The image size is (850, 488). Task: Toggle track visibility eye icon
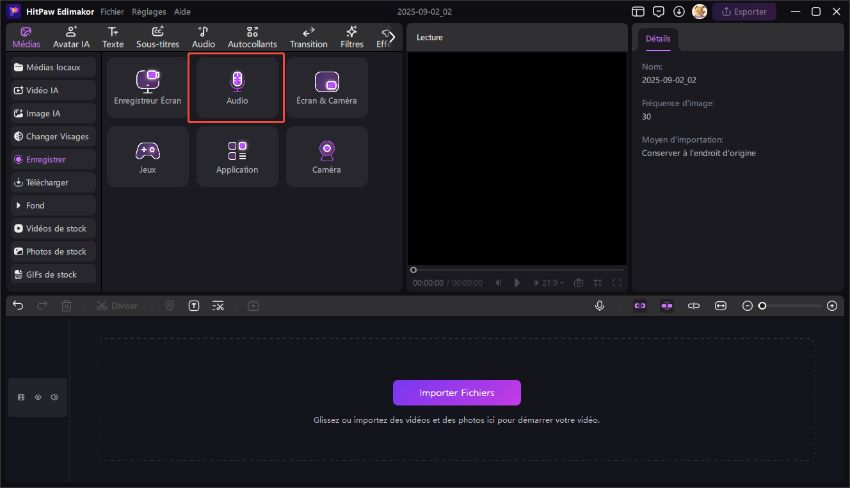(38, 397)
